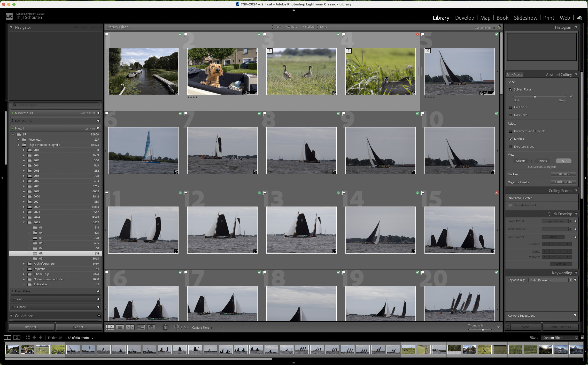588x365 pixels.
Task: Click the filter lock icon
Action: click(x=499, y=27)
